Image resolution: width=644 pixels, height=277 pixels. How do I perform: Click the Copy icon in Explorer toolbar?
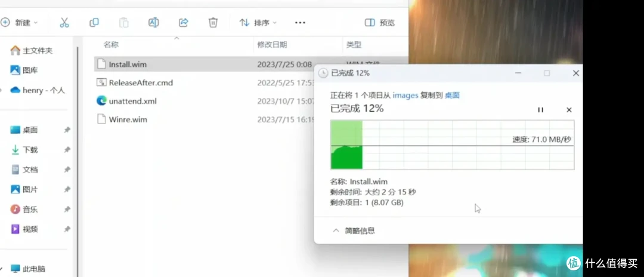94,23
